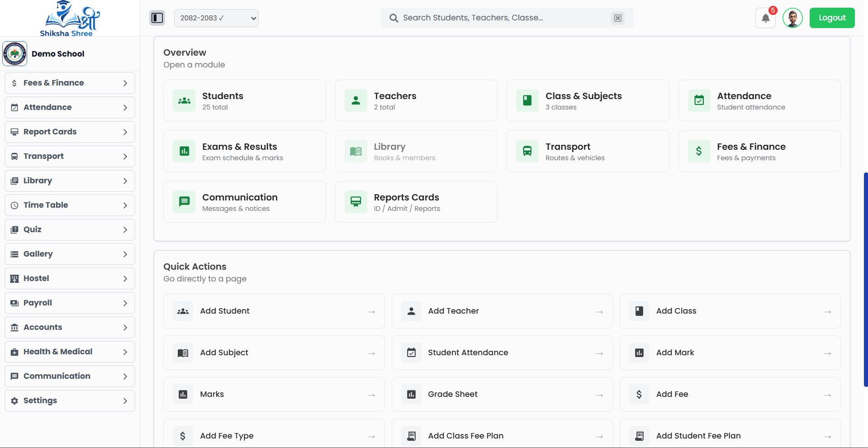Select the Transport bus icon in Overview

(527, 151)
